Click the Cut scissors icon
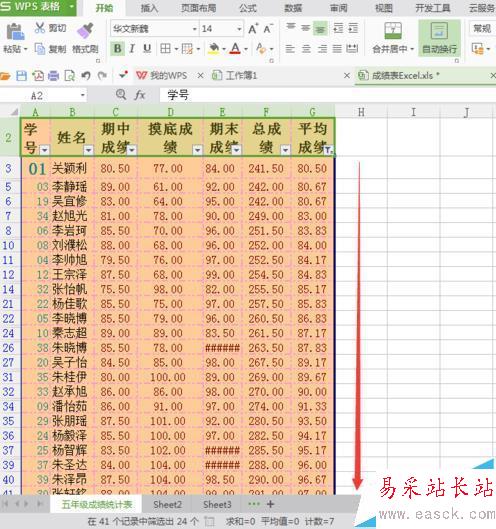496x529 pixels. 39,28
